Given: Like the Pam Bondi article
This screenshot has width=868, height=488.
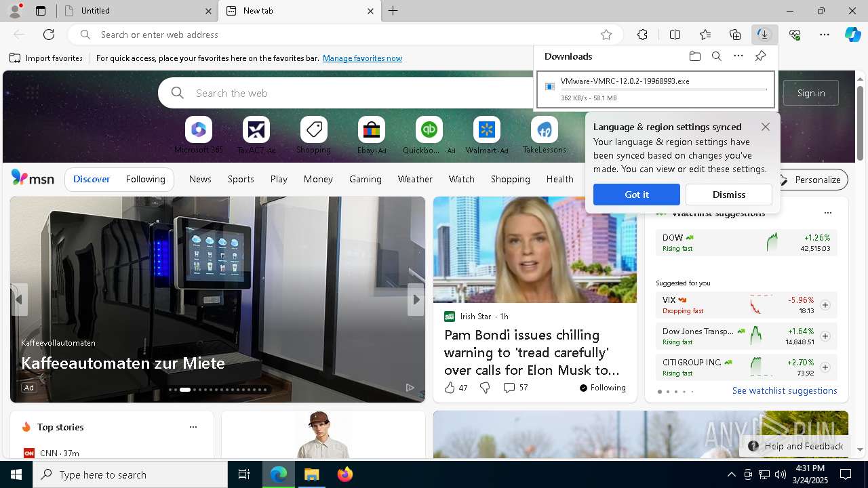Looking at the screenshot, I should coord(456,388).
